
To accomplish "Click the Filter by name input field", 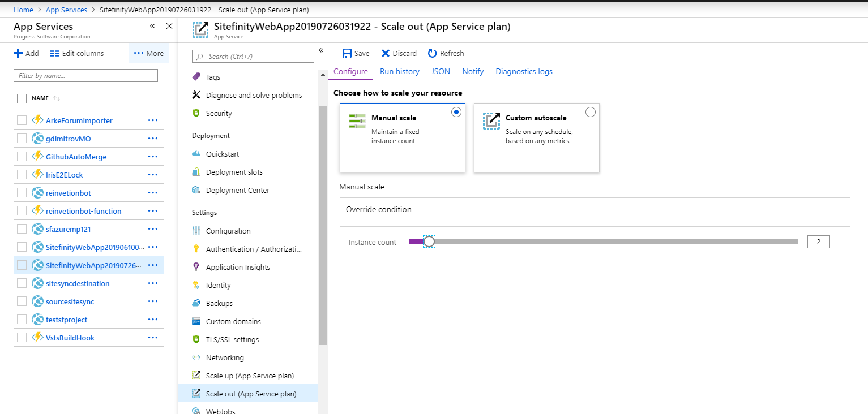I will pyautogui.click(x=85, y=75).
